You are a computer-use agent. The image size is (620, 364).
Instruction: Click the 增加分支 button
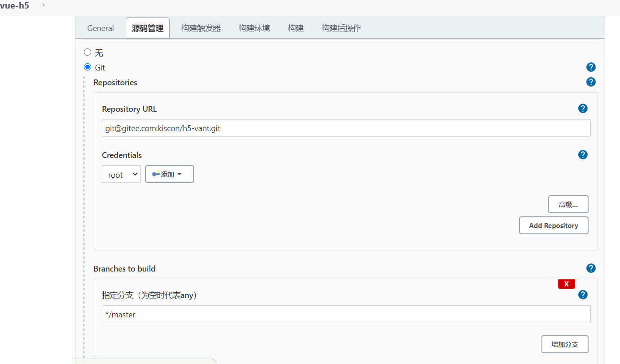(x=565, y=344)
